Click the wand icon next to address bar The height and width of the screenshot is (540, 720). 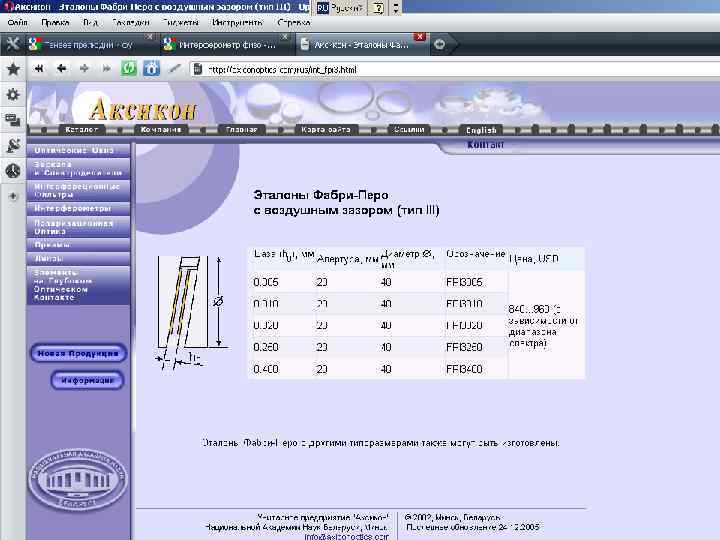[174, 69]
